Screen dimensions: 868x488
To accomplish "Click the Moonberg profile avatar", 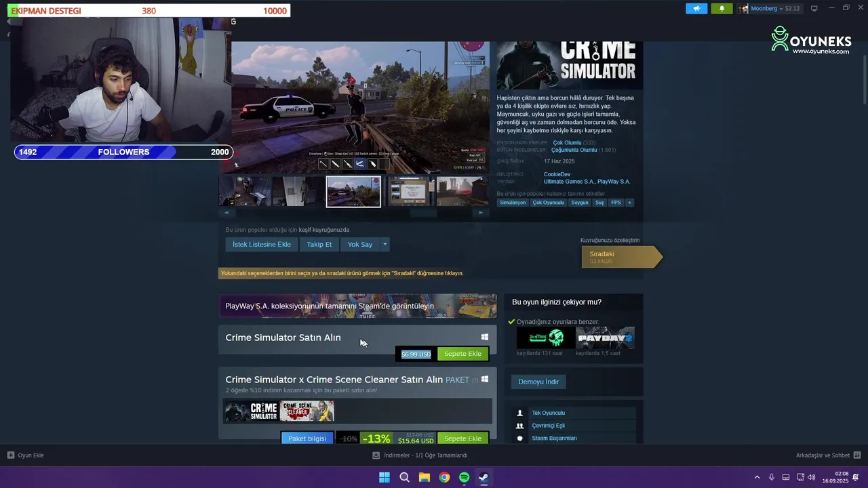I will 743,9.
